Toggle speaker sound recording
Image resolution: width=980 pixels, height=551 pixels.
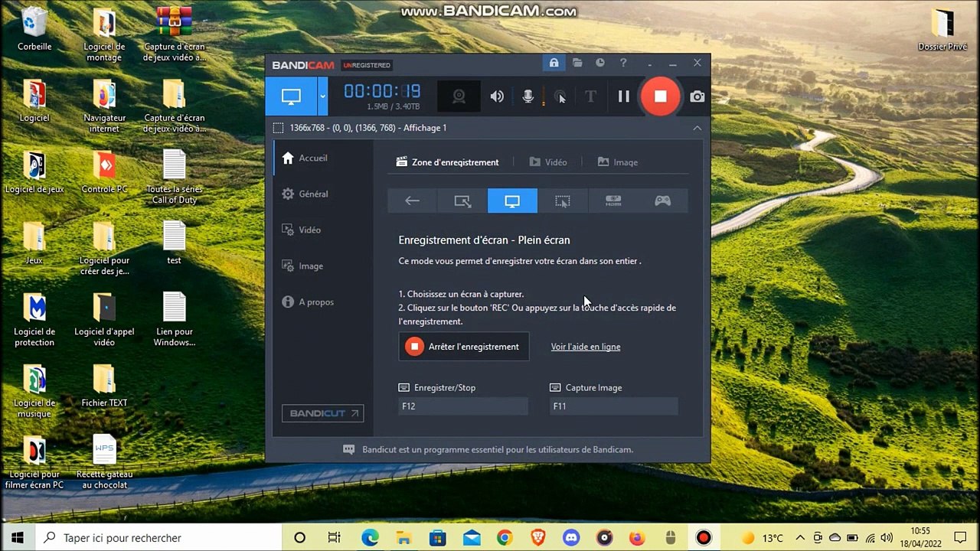498,96
